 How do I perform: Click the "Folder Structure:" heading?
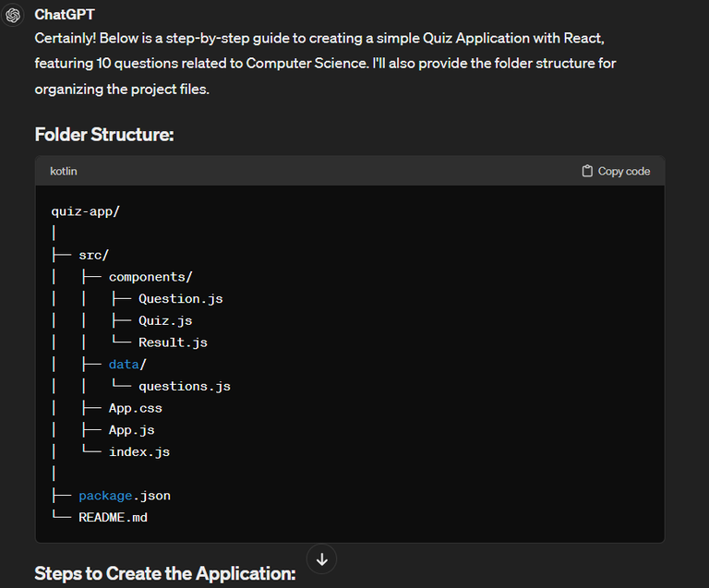(104, 135)
